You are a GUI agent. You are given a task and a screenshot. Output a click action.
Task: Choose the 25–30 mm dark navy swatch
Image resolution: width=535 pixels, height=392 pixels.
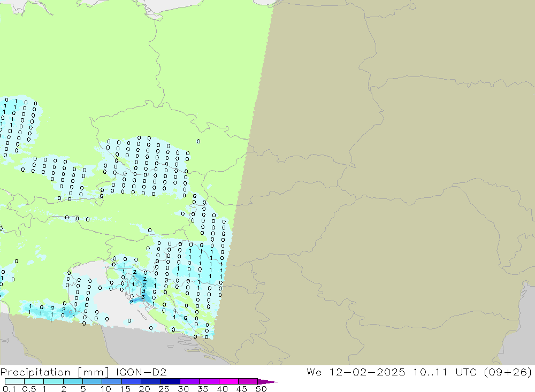[x=170, y=381]
